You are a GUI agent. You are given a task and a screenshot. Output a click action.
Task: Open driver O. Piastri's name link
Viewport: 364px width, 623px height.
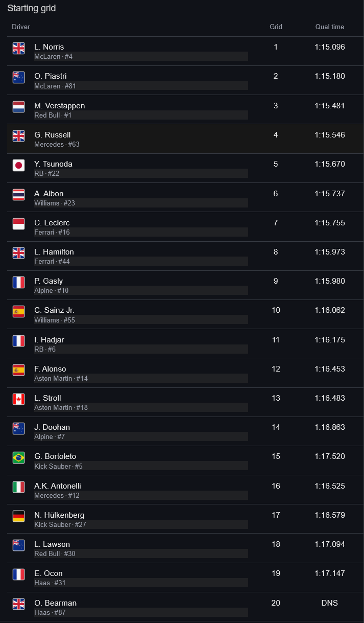pos(51,76)
